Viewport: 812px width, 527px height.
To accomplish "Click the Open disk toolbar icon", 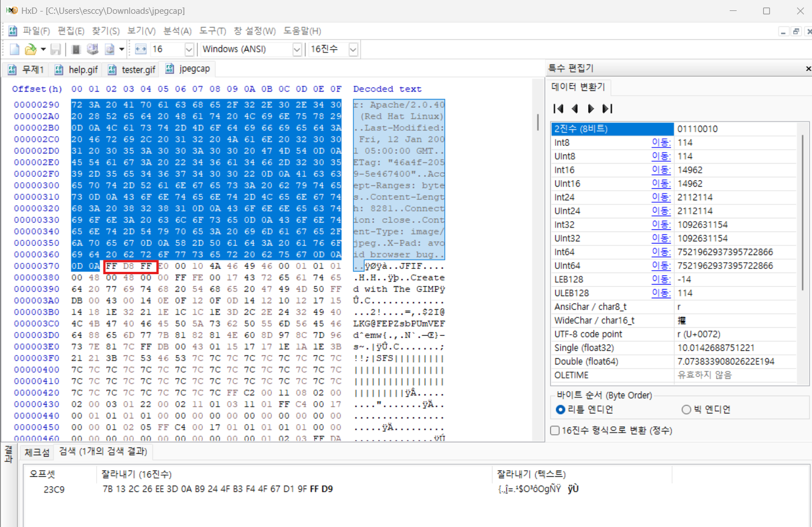I will tap(92, 50).
